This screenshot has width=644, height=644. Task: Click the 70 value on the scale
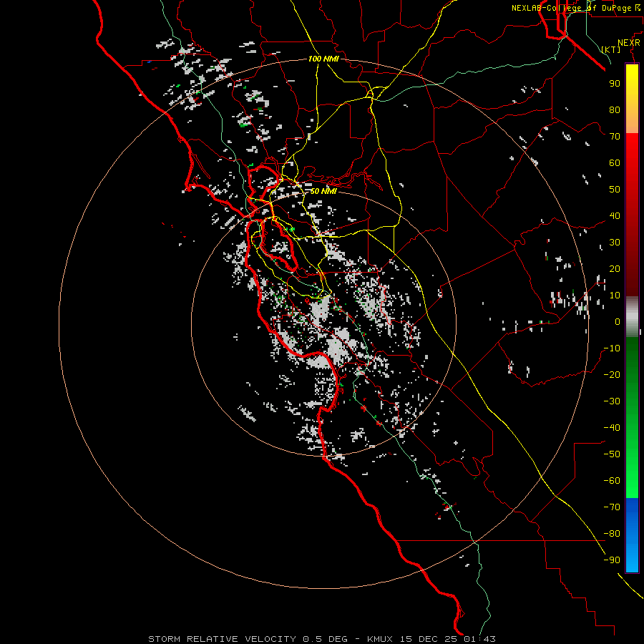pyautogui.click(x=615, y=137)
